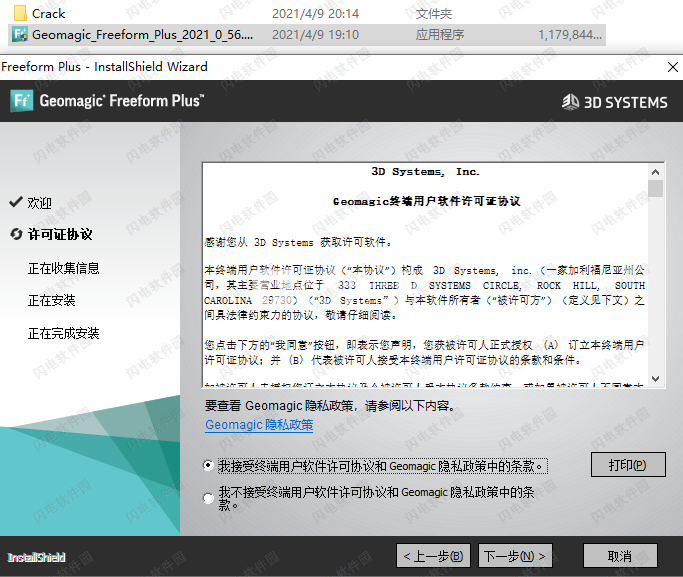Click the date 2021/4/9 19:10 cell
The width and height of the screenshot is (683, 577).
pos(315,34)
